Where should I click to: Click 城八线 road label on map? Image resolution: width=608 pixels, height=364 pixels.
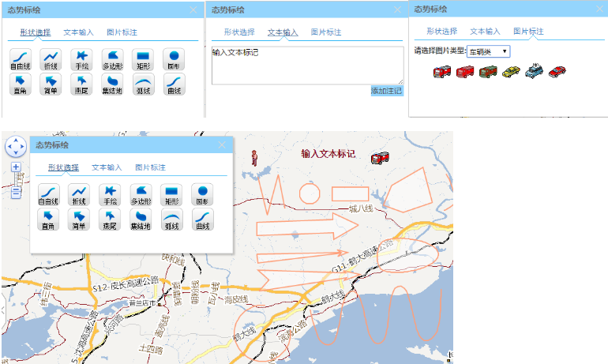(361, 208)
